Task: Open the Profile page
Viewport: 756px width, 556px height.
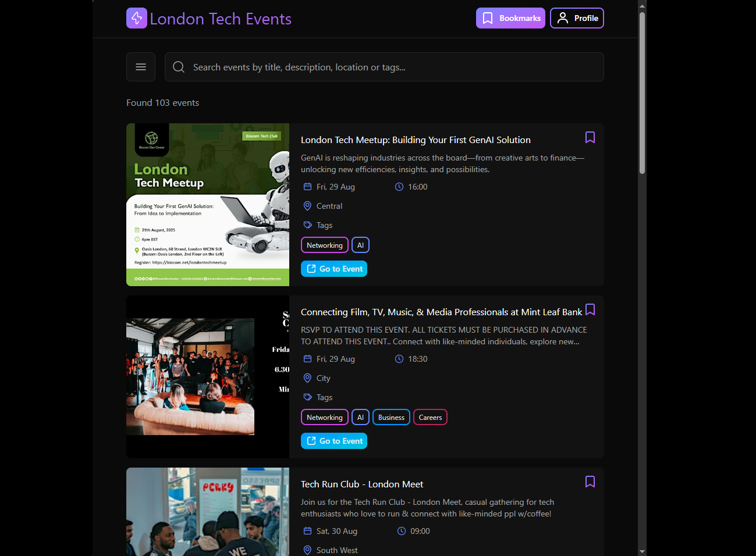Action: [577, 18]
